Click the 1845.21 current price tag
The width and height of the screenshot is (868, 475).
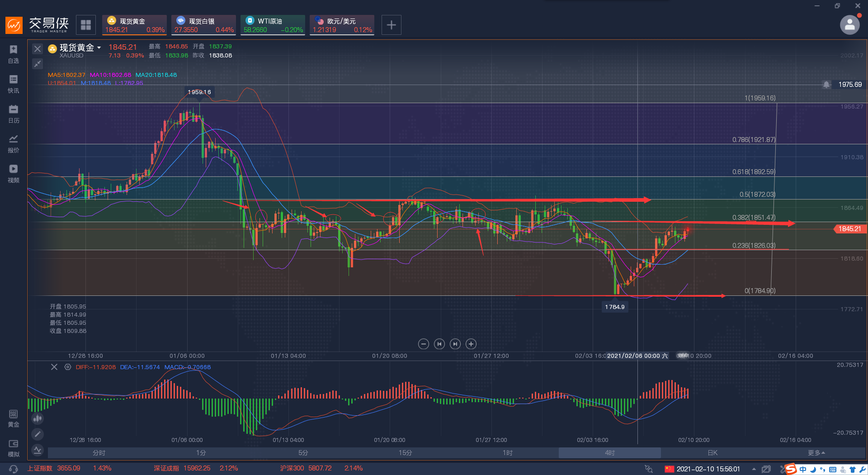click(x=849, y=229)
